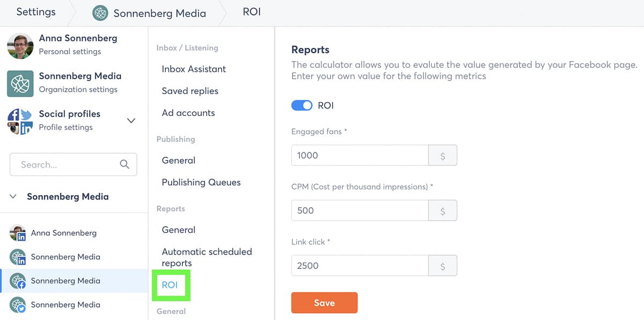Viewport: 644px width, 320px height.
Task: Click the 'Link click *' field label
Action: (x=311, y=242)
